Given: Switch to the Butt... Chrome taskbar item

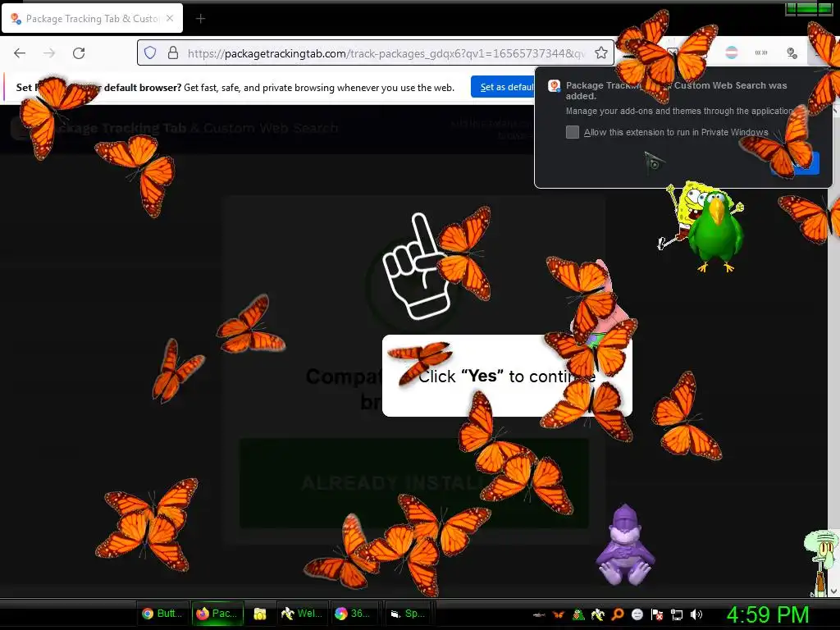Looking at the screenshot, I should (162, 614).
